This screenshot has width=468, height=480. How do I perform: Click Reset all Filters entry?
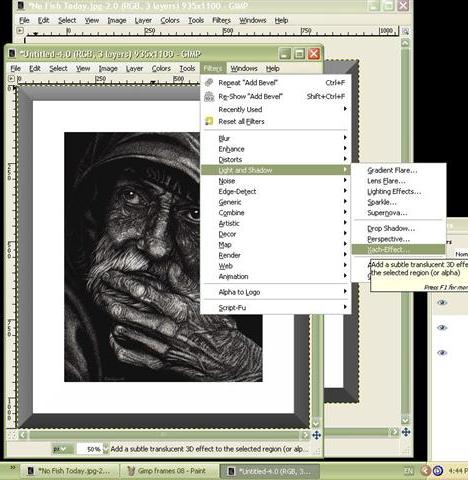coord(276,121)
